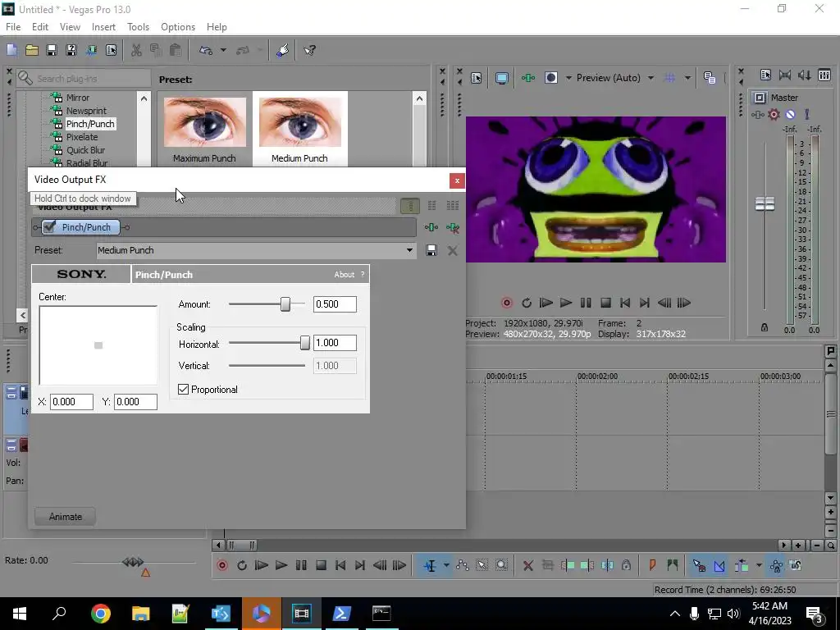Click Video Output FX icon in preview toolbar

coord(528,78)
